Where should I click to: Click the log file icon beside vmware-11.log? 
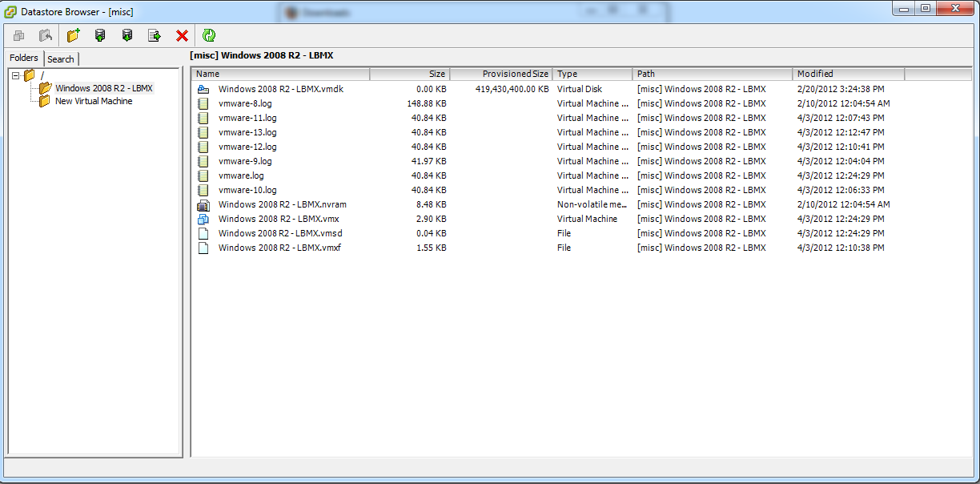tap(203, 118)
